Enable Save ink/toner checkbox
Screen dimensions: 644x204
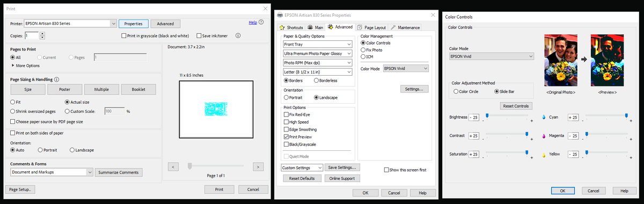click(x=199, y=36)
